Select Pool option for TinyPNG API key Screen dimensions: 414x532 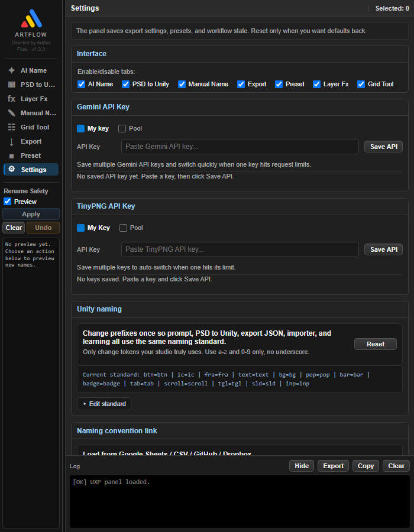(x=123, y=228)
